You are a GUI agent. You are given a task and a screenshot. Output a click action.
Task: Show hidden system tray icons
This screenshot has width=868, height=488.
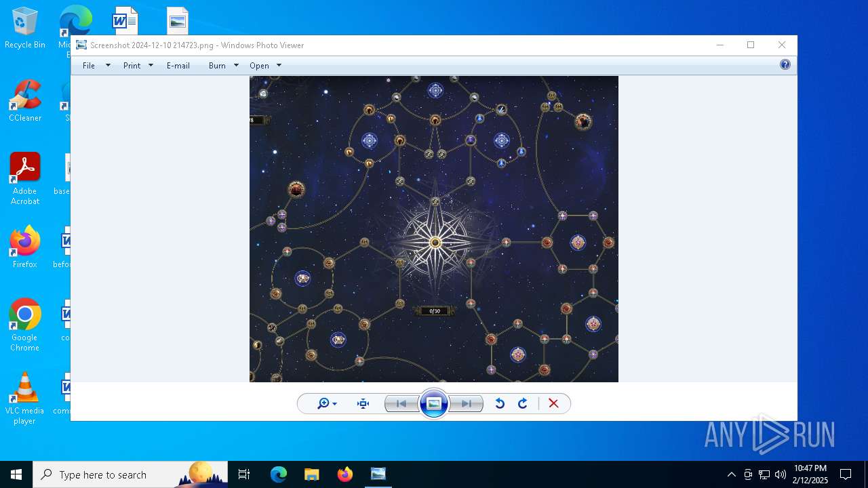pyautogui.click(x=731, y=474)
